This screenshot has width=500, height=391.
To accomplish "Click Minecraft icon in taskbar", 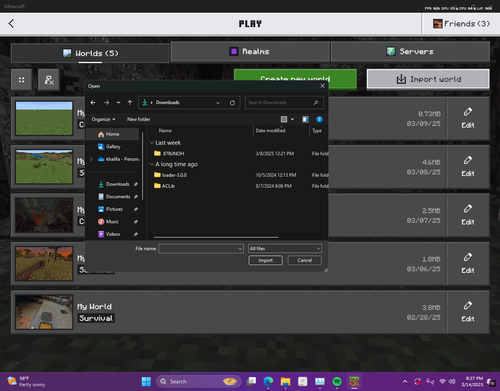I will pyautogui.click(x=354, y=382).
